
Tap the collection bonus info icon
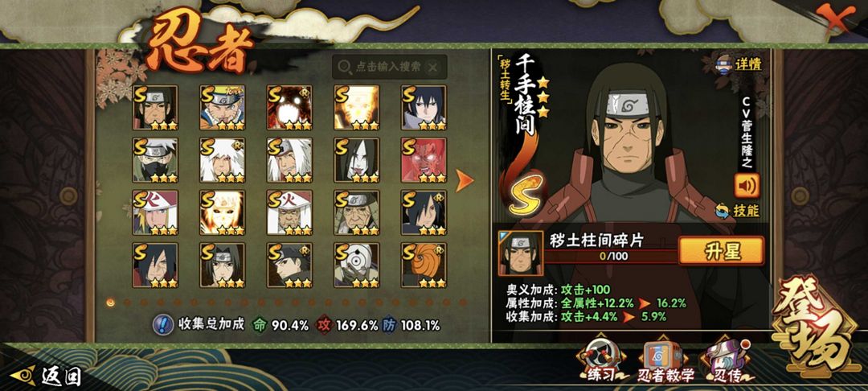162,325
